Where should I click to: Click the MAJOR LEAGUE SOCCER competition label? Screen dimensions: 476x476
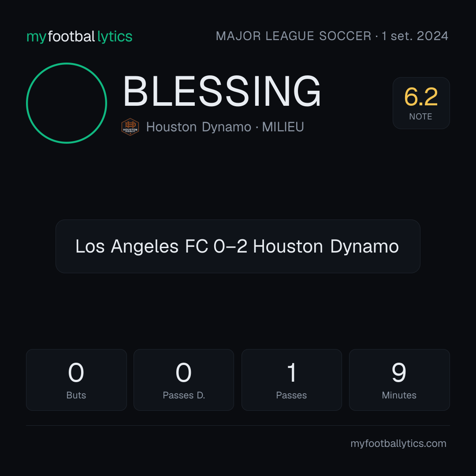click(x=294, y=36)
